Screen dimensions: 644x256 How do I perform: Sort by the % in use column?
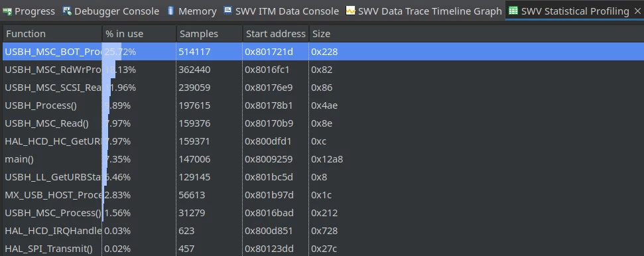tap(140, 34)
